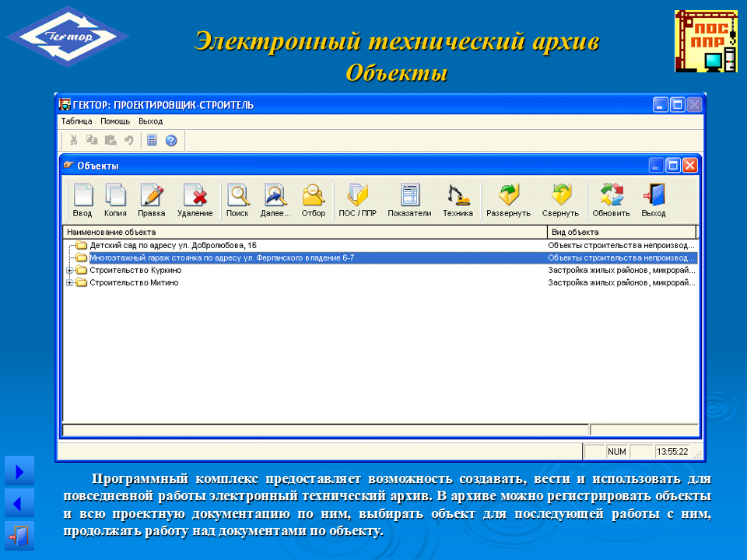Click Обновить refresh arrows icon

[x=612, y=200]
